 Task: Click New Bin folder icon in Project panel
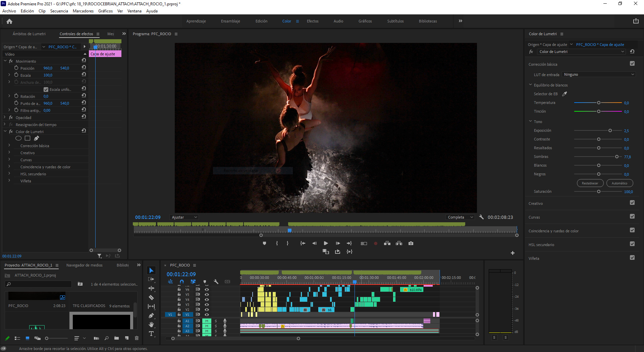116,338
